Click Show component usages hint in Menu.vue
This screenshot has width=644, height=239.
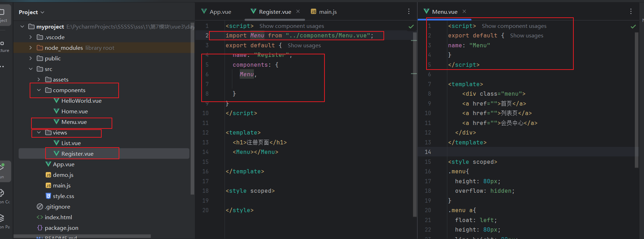514,26
